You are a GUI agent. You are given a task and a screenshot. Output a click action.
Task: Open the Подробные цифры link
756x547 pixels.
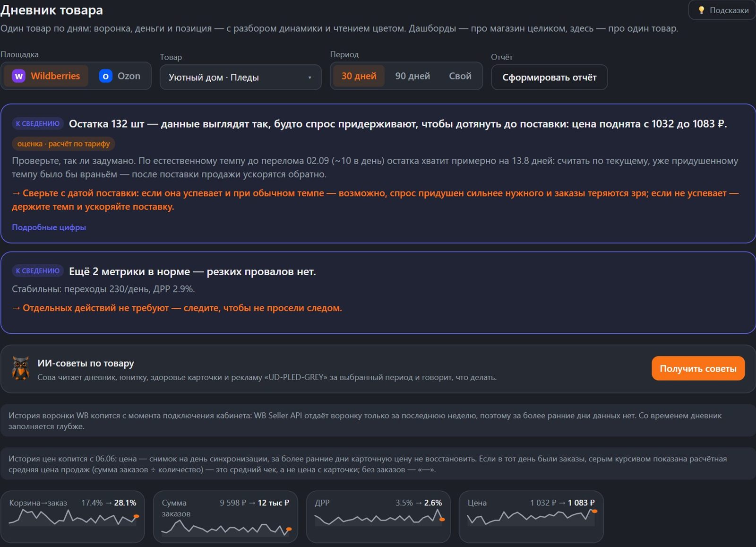pos(49,227)
